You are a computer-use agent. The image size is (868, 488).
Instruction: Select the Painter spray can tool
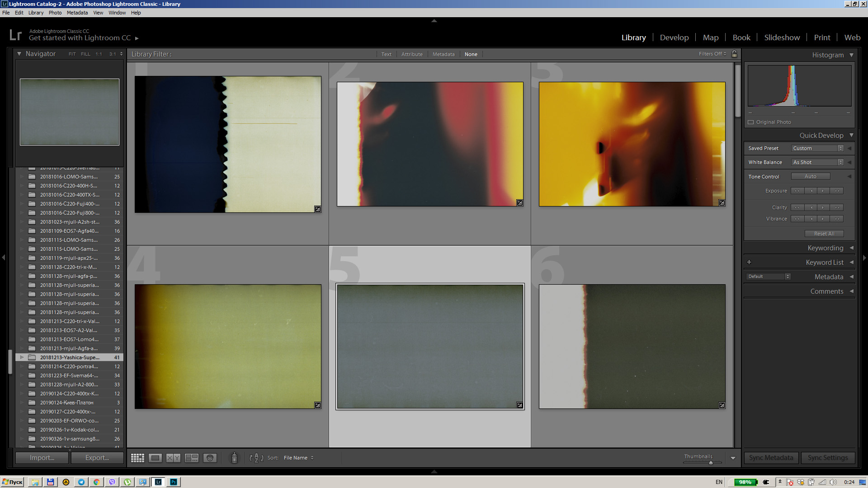pos(234,458)
